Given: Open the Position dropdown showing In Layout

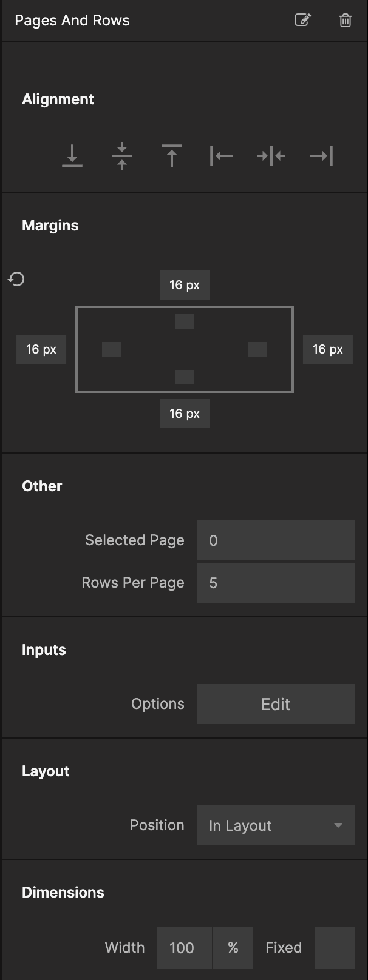Looking at the screenshot, I should click(x=276, y=825).
